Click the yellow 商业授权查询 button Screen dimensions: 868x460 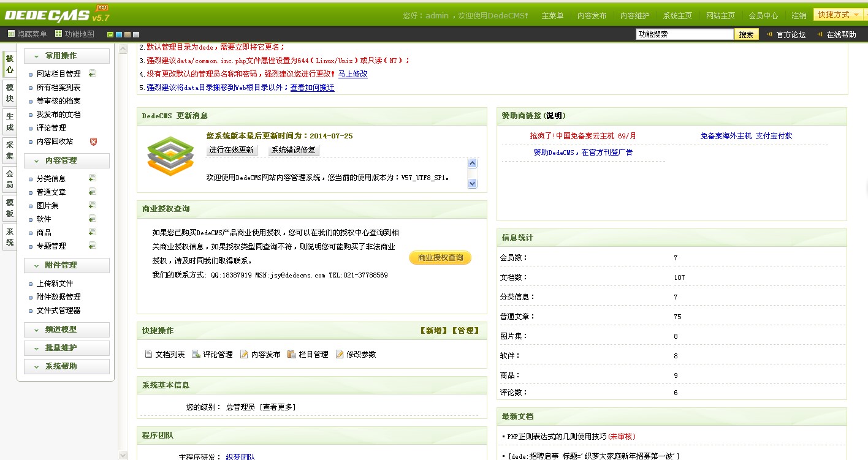pyautogui.click(x=440, y=258)
